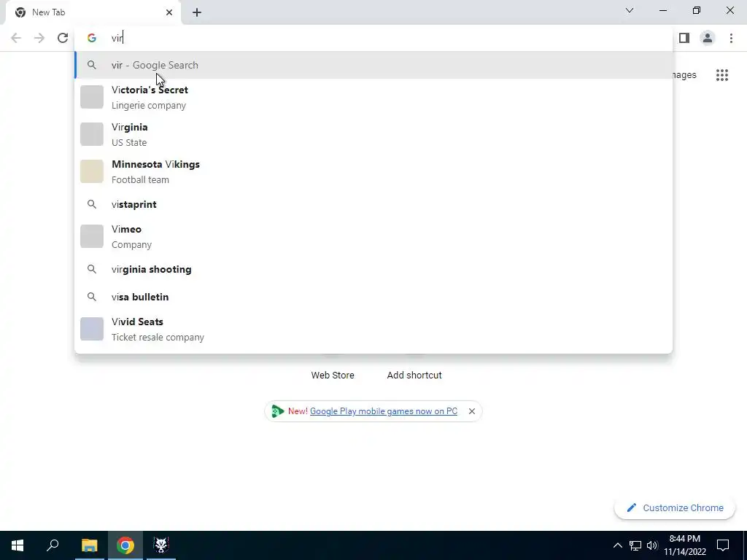Screen dimensions: 747x560
Task: Click the browser forward arrow
Action: (39, 38)
